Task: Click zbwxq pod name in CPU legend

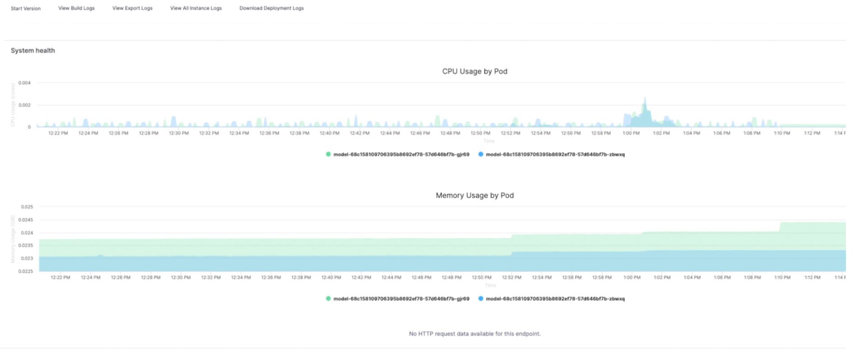Action: click(555, 154)
